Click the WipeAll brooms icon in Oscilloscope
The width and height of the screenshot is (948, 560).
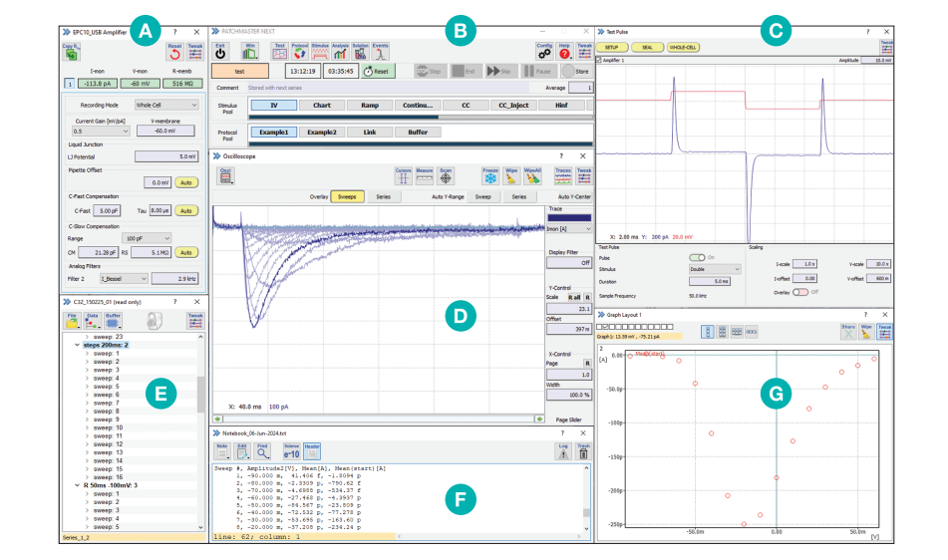(x=532, y=175)
